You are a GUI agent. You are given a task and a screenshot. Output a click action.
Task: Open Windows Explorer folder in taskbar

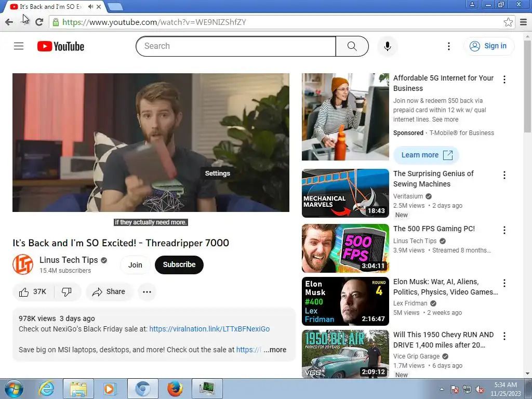point(78,389)
